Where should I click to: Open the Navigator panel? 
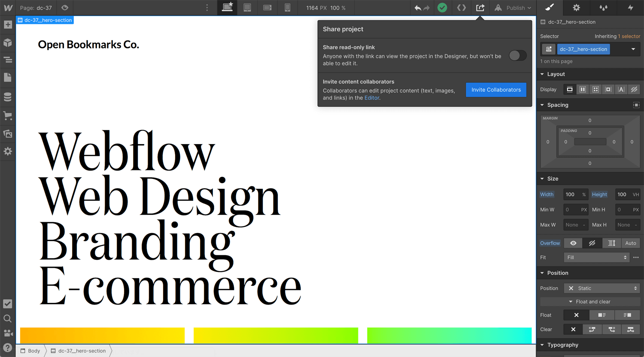click(x=8, y=60)
